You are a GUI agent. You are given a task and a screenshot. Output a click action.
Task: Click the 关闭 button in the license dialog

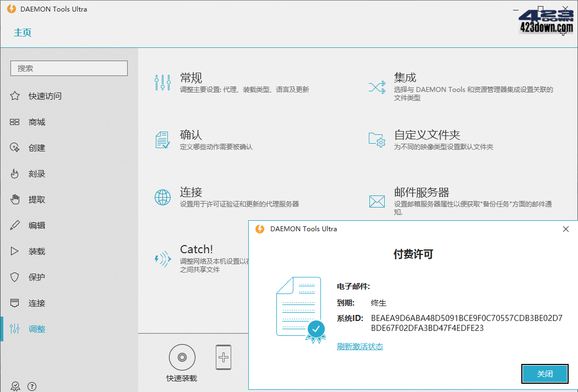pos(544,373)
